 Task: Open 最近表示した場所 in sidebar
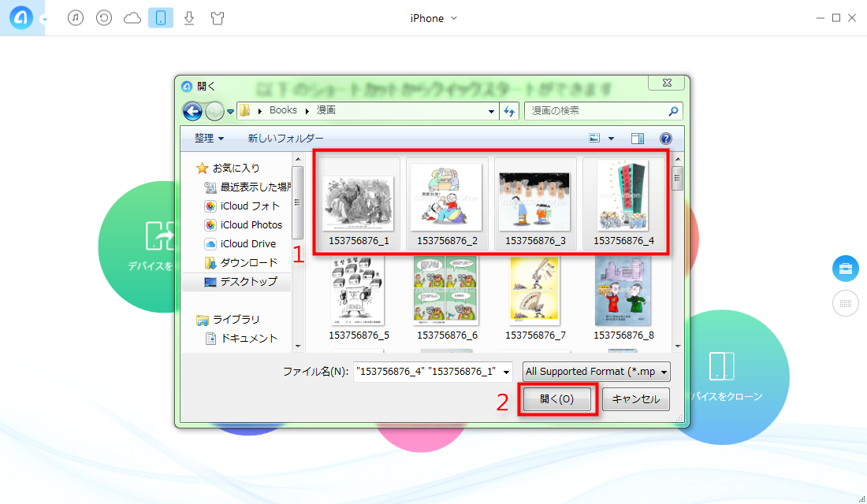point(247,187)
